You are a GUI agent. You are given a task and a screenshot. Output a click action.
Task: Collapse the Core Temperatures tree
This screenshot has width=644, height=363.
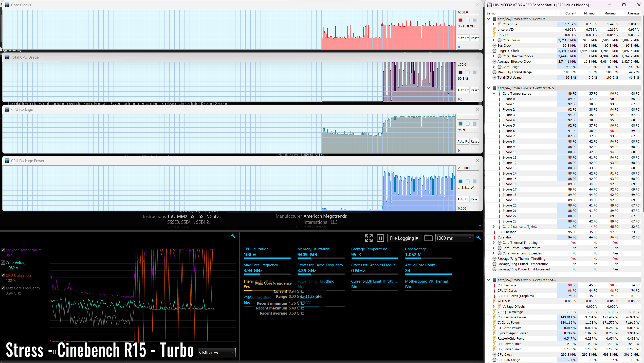(493, 93)
